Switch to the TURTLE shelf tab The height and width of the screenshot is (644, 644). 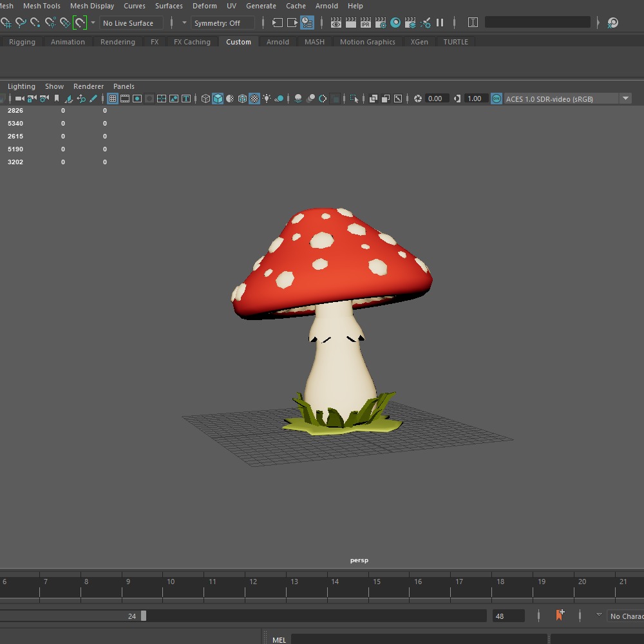[x=455, y=41]
